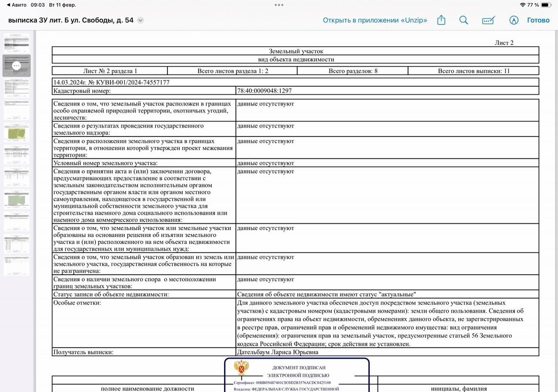The height and width of the screenshot is (392, 558).
Task: Open document in Unzip app link
Action: [x=375, y=20]
